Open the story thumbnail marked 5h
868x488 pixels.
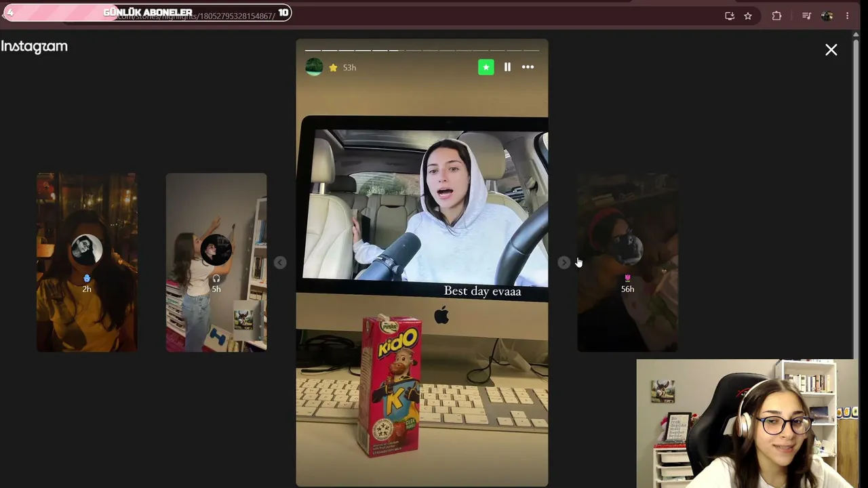pos(216,262)
